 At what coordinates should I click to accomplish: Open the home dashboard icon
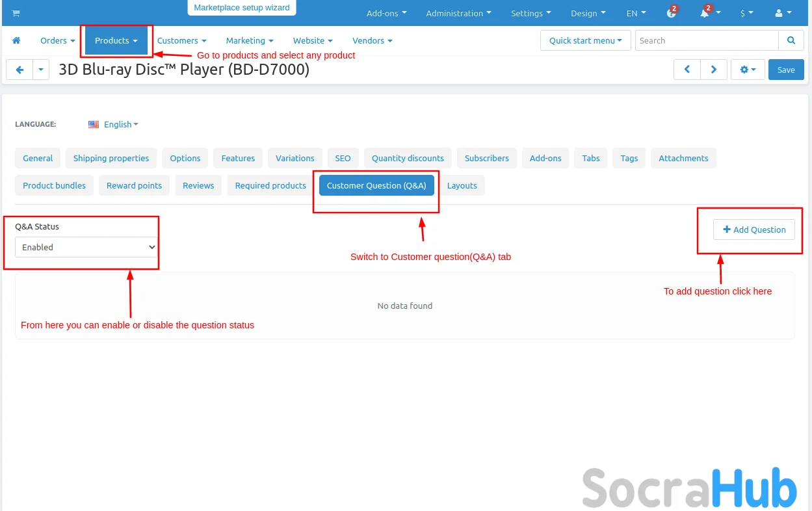(x=17, y=40)
